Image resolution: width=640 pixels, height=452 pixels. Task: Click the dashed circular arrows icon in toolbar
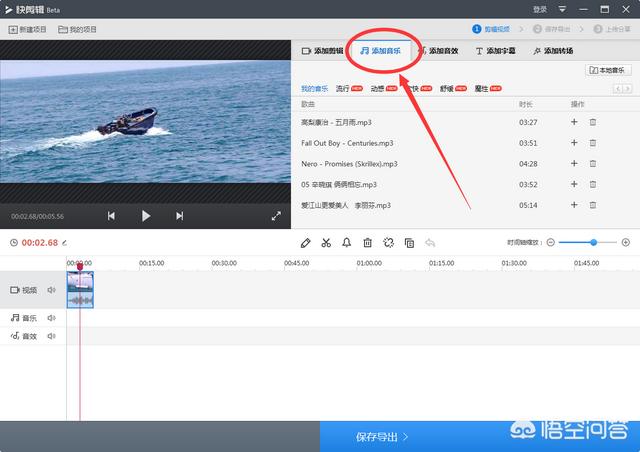click(x=388, y=243)
